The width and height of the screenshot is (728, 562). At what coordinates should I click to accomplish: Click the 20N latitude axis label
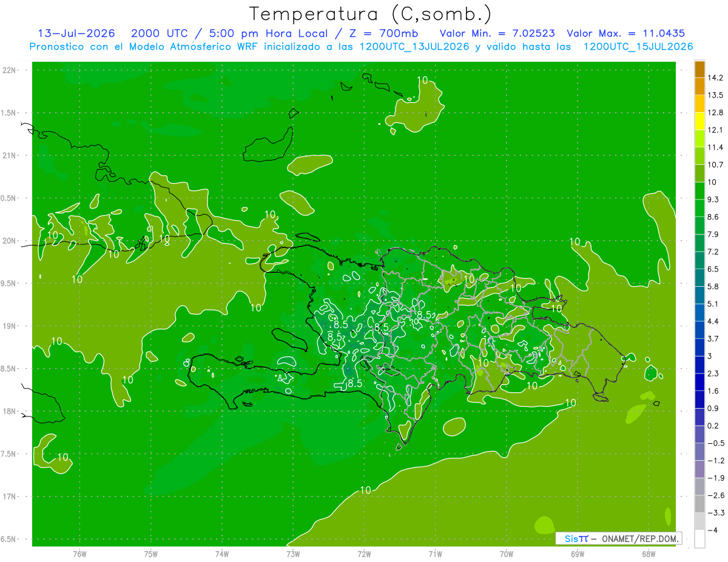click(10, 241)
